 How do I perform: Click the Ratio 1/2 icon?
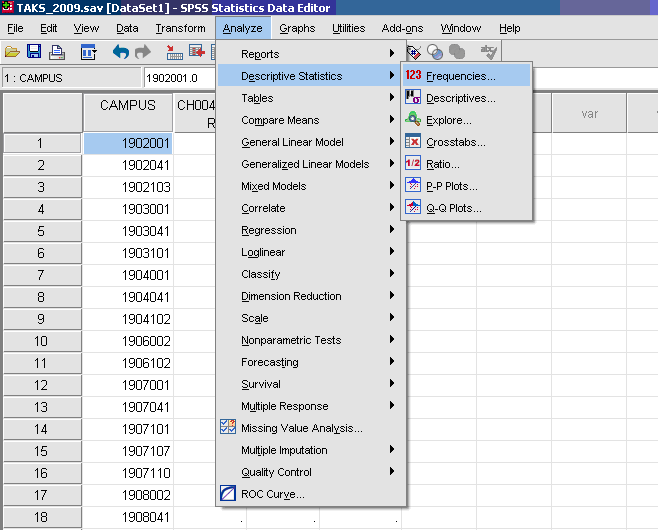pyautogui.click(x=413, y=163)
